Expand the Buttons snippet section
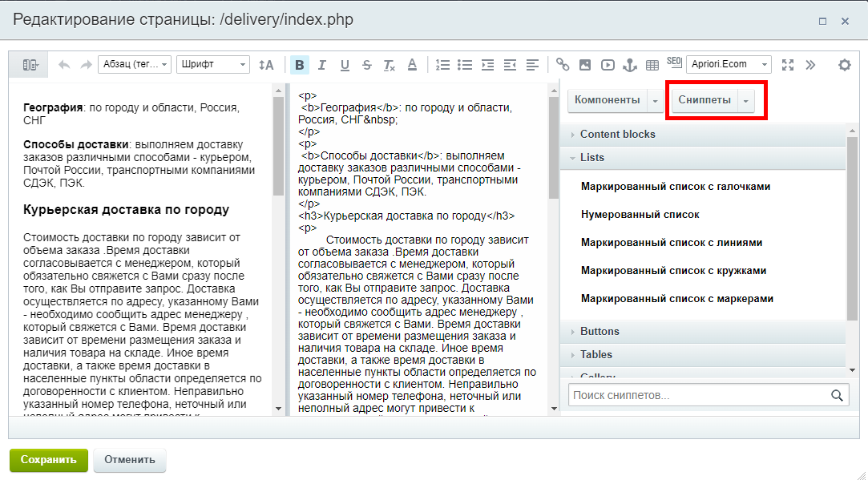 (600, 332)
